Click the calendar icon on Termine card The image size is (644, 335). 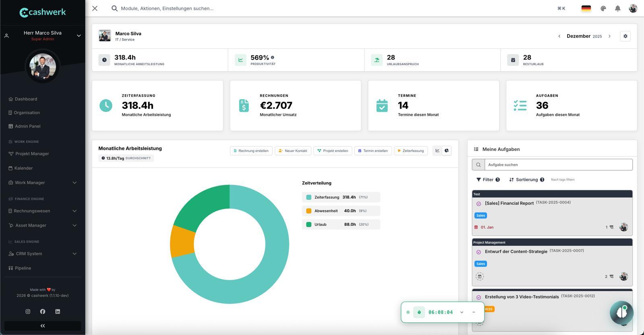382,105
